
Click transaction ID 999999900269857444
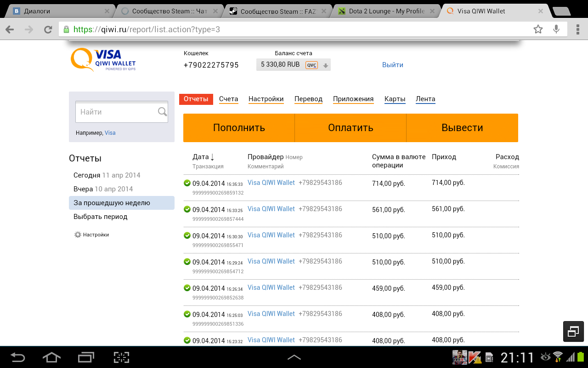click(x=218, y=219)
